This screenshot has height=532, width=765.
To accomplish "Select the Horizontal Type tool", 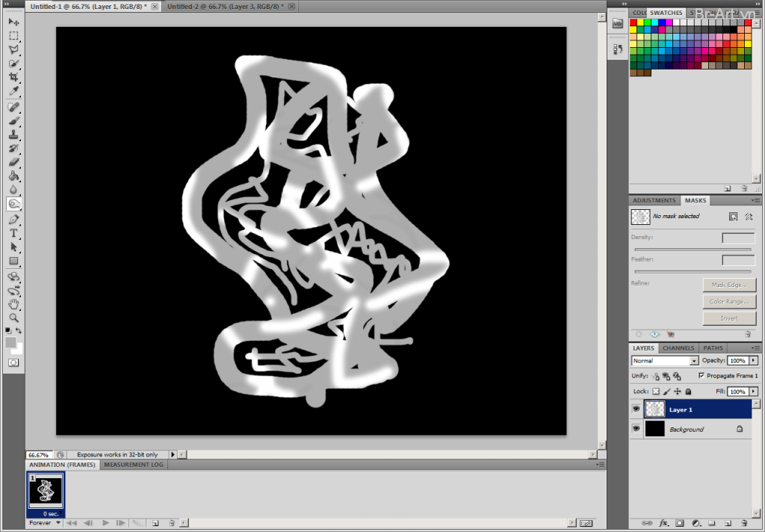I will coord(13,232).
